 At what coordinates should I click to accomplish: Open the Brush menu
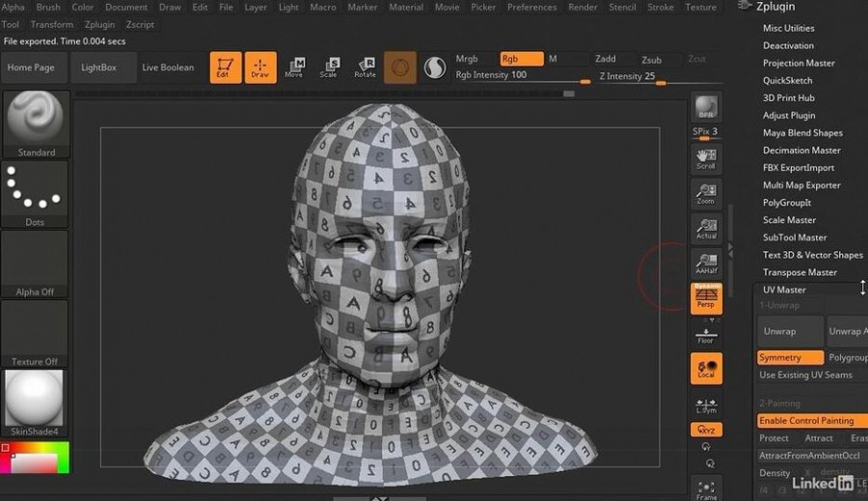tap(48, 7)
